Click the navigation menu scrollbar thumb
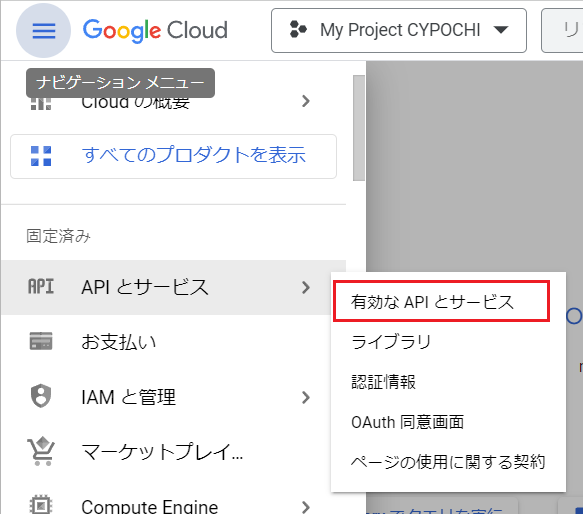This screenshot has width=583, height=514. pos(359,128)
